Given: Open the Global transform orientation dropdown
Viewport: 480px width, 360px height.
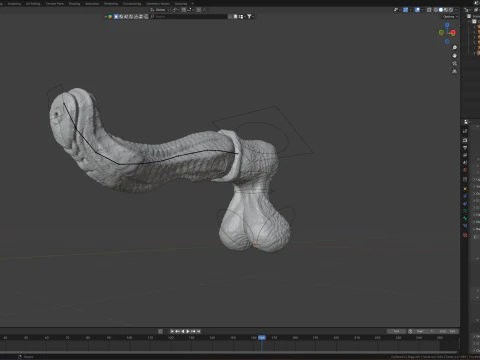Looking at the screenshot, I should (159, 10).
